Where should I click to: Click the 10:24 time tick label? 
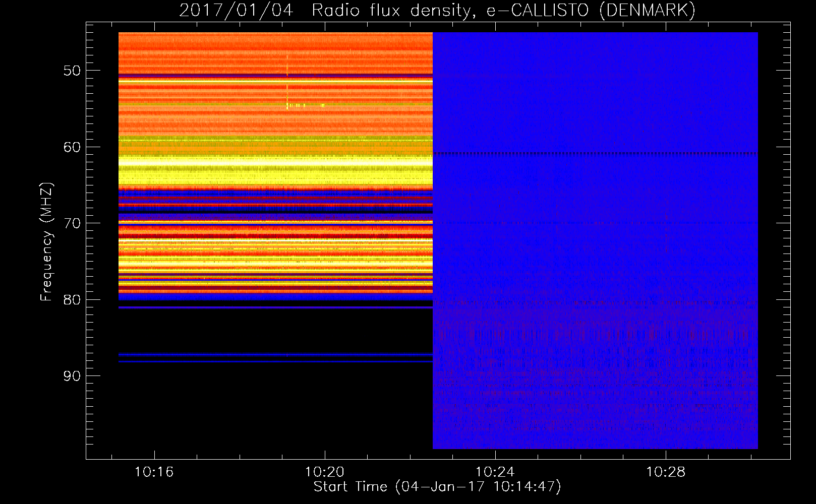point(495,472)
